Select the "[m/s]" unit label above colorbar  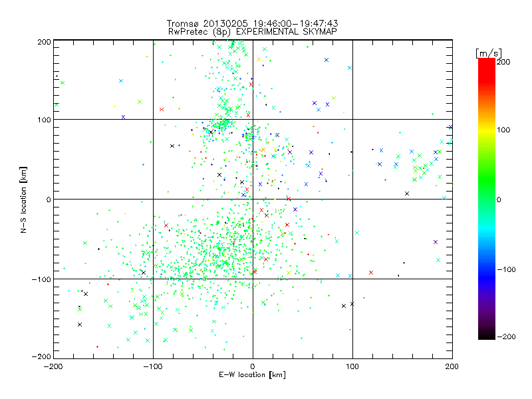tap(488, 53)
